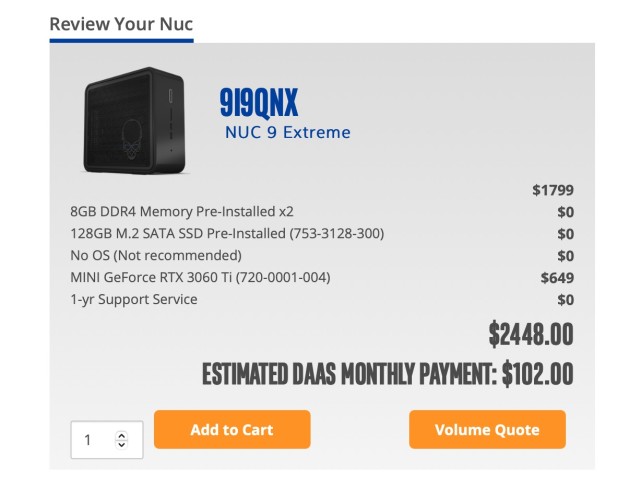Click the NUC 9 Extreme subtitle
Viewport: 641px width, 489px height.
coord(287,132)
